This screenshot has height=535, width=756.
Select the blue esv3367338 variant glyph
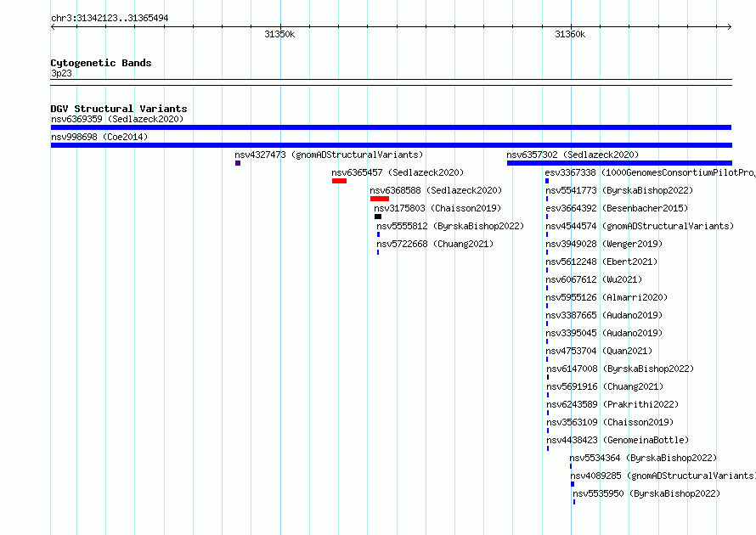pos(547,181)
